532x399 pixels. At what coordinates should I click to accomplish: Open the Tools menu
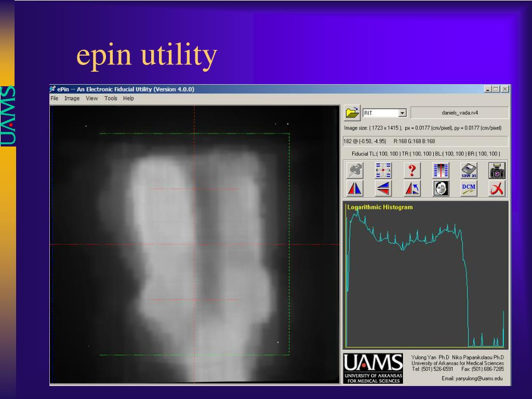click(111, 98)
